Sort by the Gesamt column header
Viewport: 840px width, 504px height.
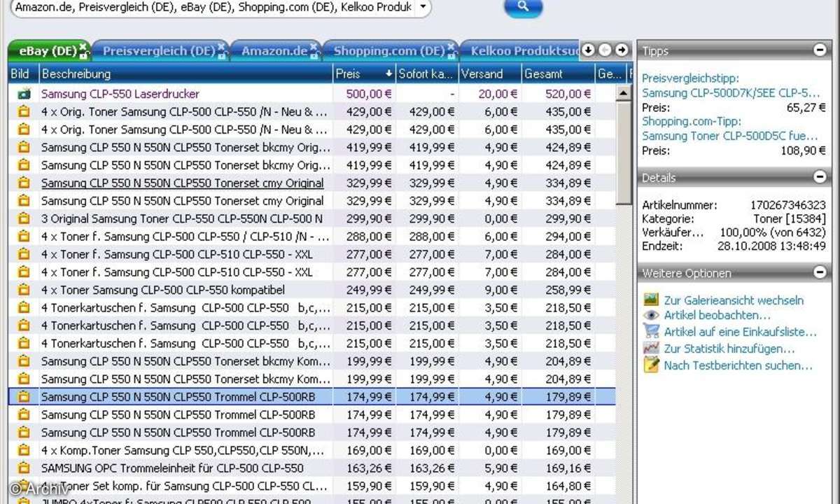point(559,73)
